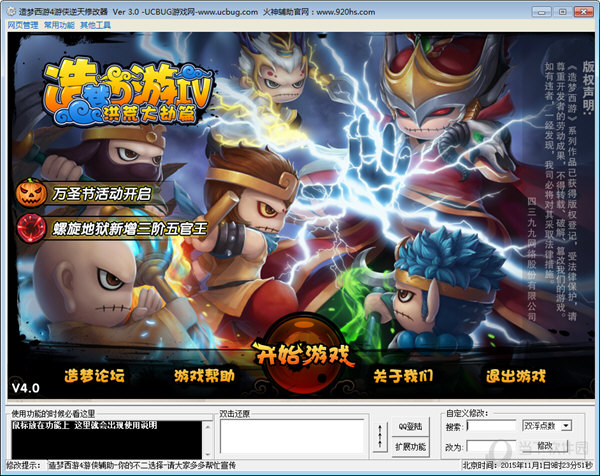The image size is (600, 476).
Task: Click the QQ登陆 button
Action: pos(410,426)
